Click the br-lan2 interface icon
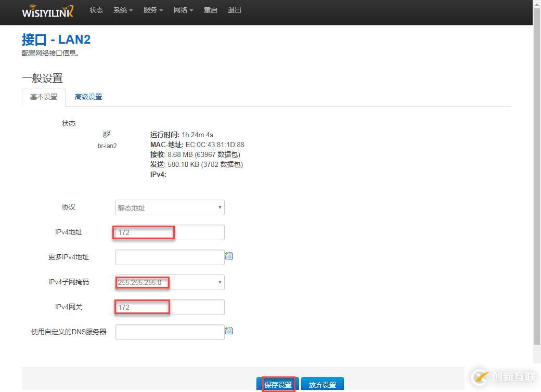541x392 pixels. coord(107,133)
